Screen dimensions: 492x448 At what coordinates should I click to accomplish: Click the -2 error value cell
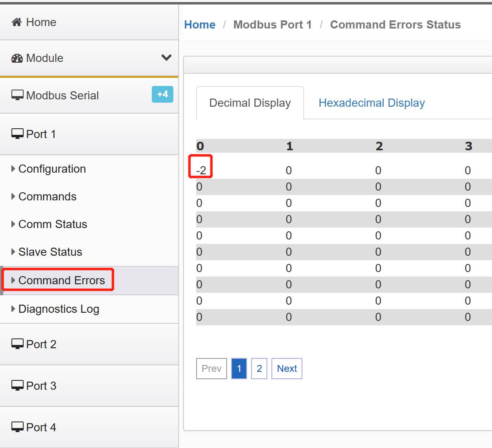201,170
